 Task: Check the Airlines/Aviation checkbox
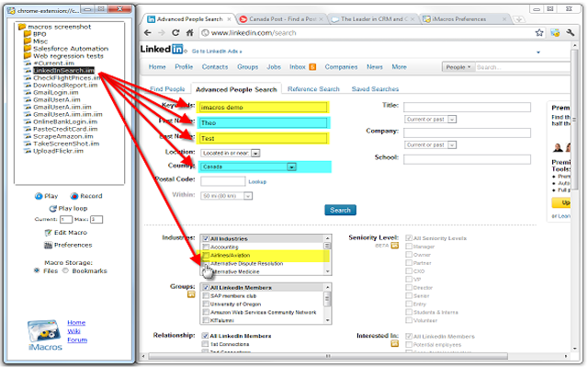(206, 256)
